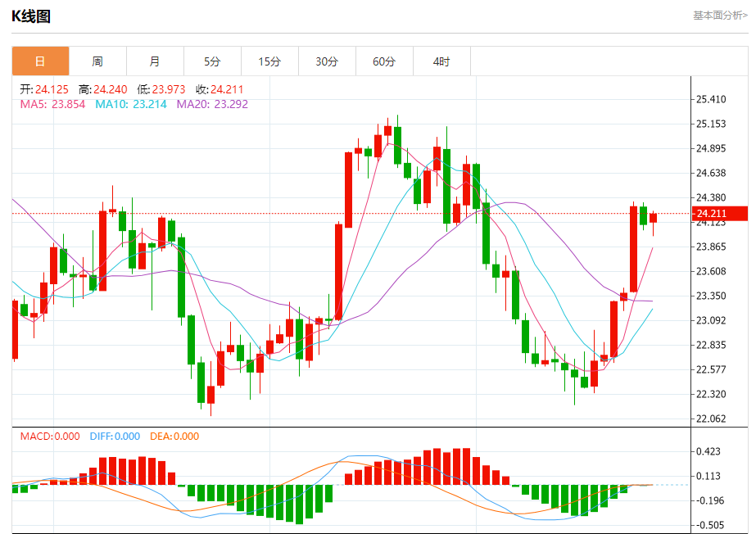
Task: Click the 24.895 price axis label
Action: click(x=711, y=148)
